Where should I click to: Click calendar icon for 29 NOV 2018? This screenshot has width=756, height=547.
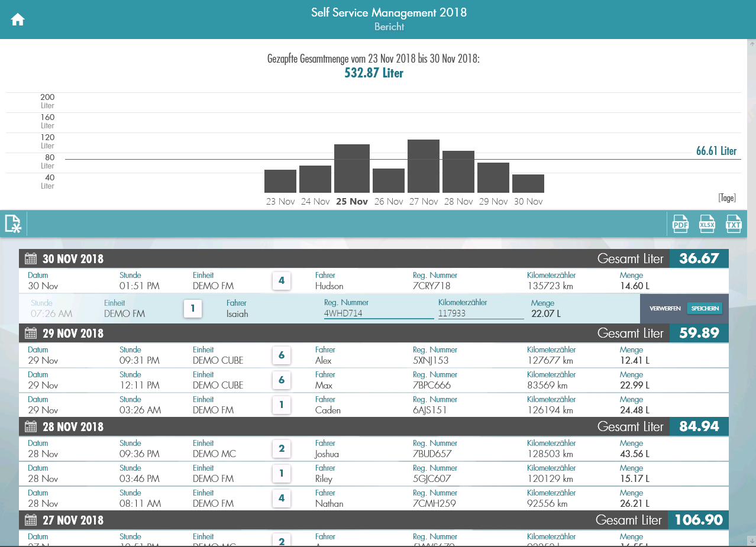31,334
